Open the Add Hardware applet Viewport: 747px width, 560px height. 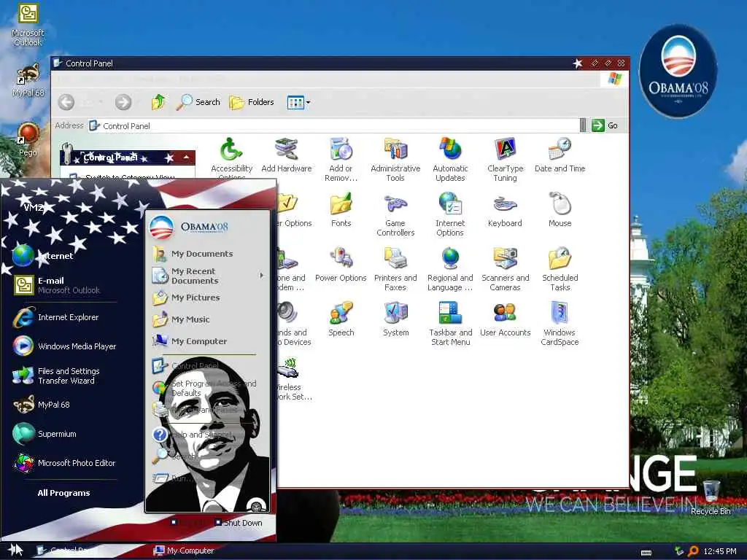click(x=286, y=155)
